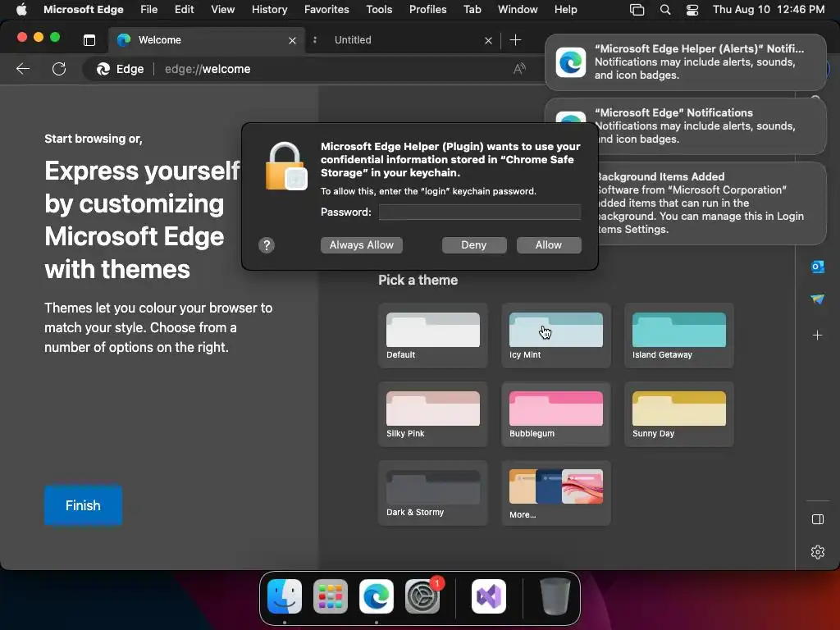Open the Drop paper plane sidebar icon
The image size is (840, 630).
818,299
